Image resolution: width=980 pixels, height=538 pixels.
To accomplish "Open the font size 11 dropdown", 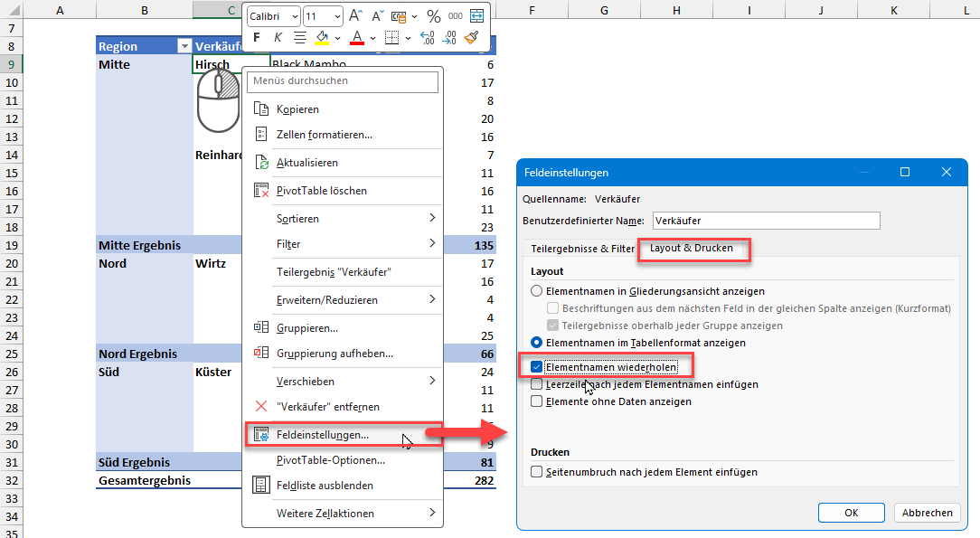I will click(336, 16).
